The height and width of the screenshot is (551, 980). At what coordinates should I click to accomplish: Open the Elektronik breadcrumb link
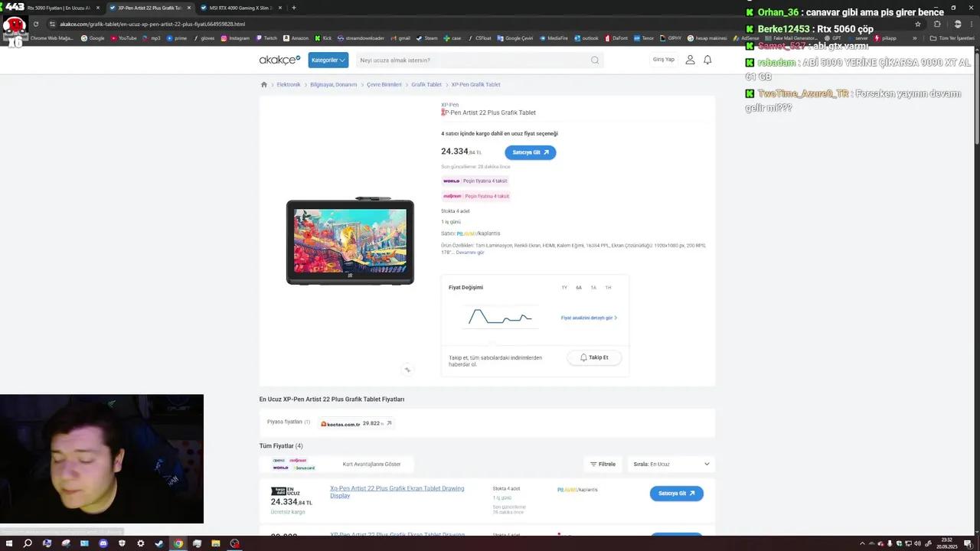tap(289, 85)
